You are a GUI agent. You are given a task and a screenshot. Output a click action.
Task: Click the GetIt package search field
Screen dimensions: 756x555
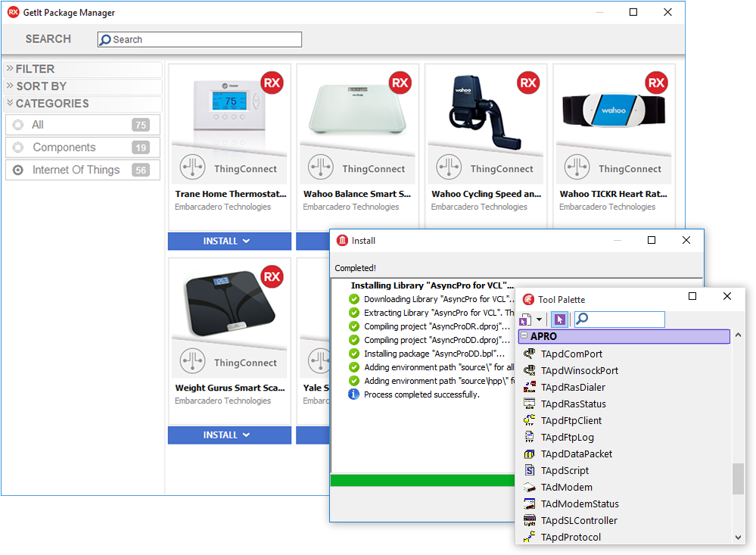[x=200, y=39]
